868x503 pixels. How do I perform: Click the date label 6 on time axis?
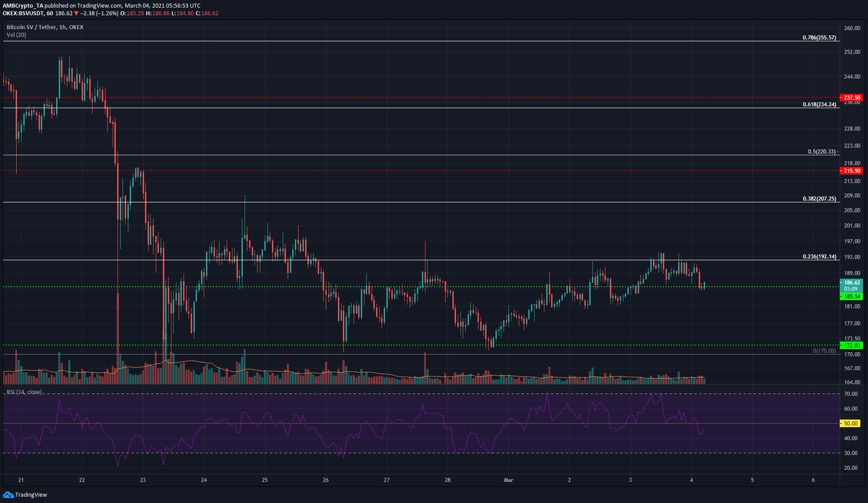point(813,480)
